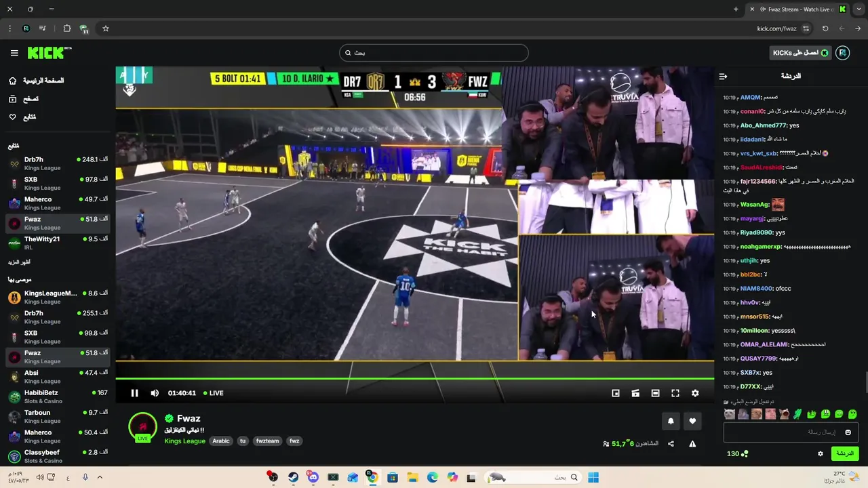Open chat settings gear
Image resolution: width=868 pixels, height=488 pixels.
(821, 453)
